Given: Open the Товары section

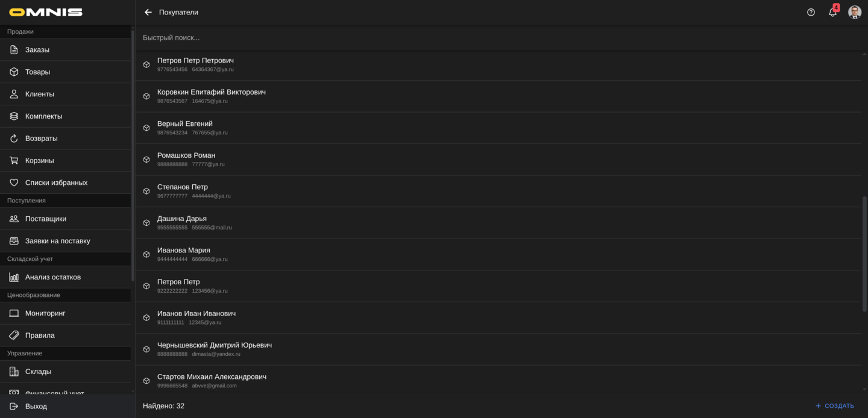Looking at the screenshot, I should [37, 72].
